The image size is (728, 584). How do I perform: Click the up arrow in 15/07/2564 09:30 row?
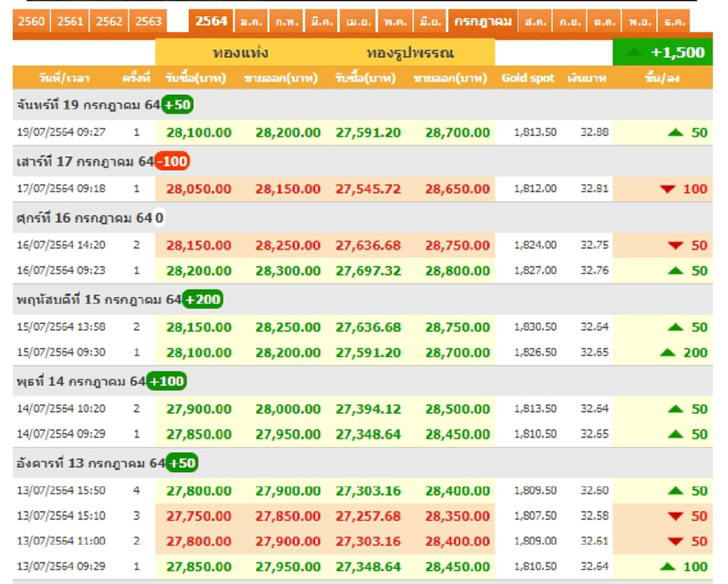(x=667, y=352)
